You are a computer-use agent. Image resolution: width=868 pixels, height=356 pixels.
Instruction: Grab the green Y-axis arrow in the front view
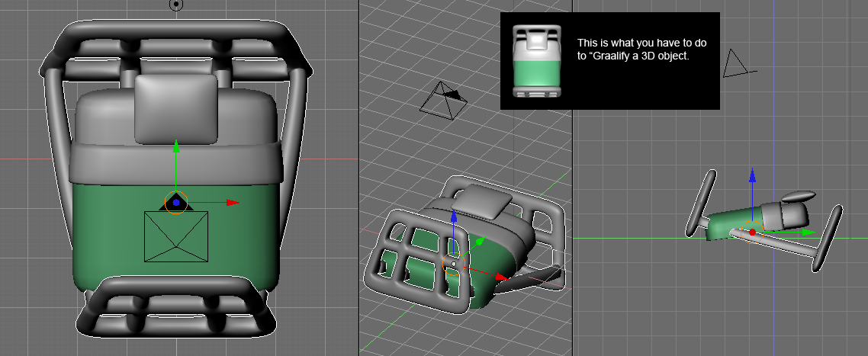(x=176, y=146)
